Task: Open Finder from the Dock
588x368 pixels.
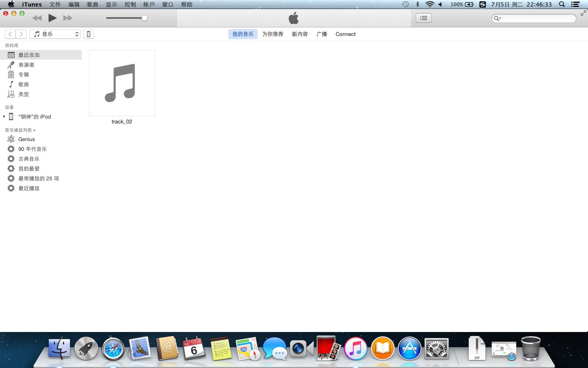Action: click(x=59, y=348)
